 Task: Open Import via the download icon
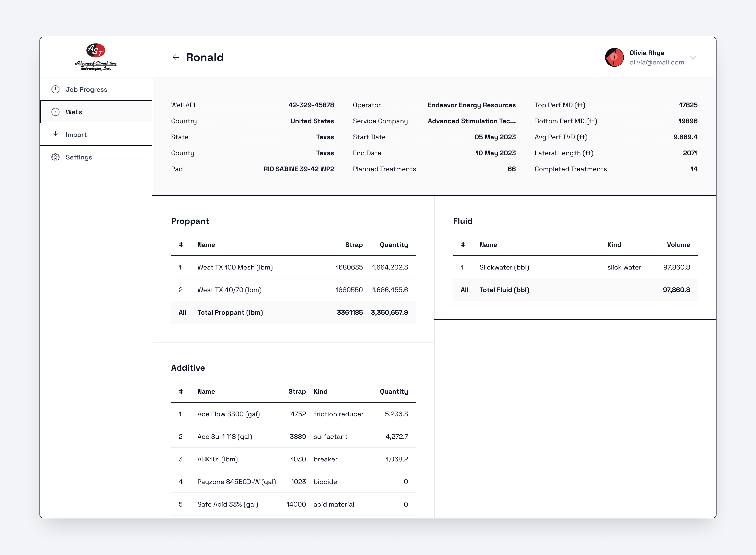pyautogui.click(x=56, y=134)
